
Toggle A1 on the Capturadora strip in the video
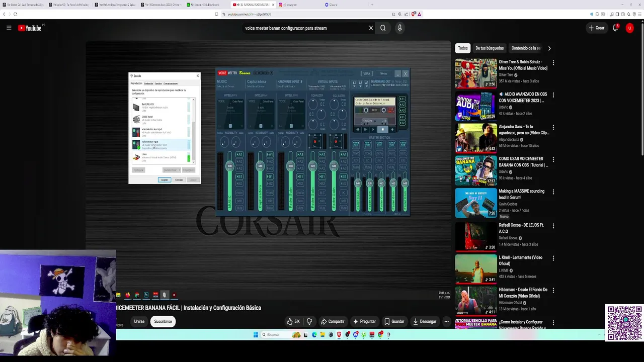(270, 154)
